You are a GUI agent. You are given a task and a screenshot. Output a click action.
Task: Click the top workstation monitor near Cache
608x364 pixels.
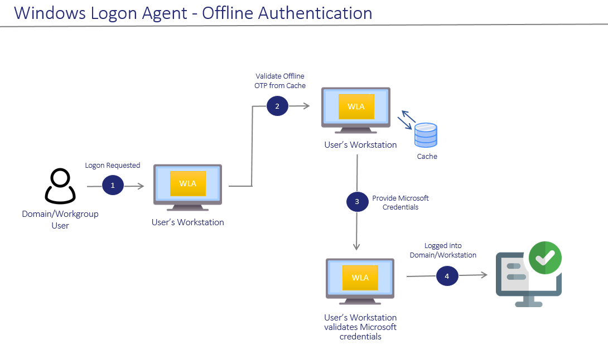(x=356, y=110)
